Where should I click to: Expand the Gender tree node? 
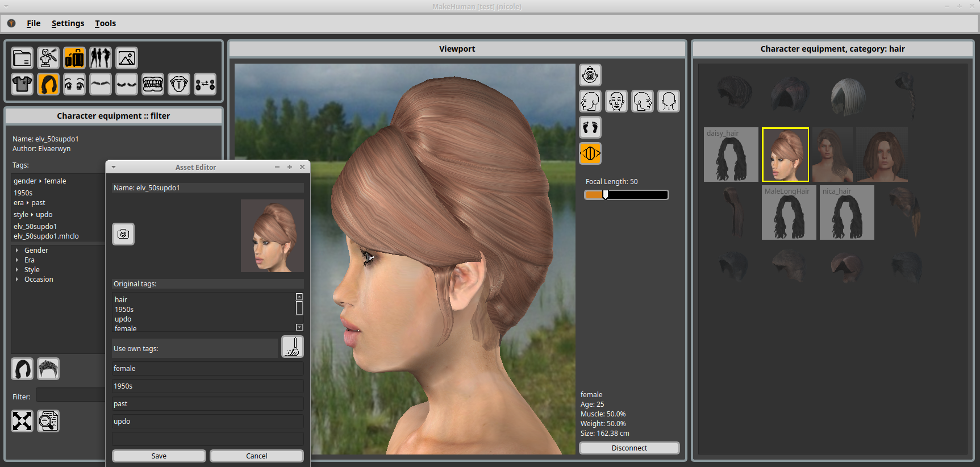(17, 251)
